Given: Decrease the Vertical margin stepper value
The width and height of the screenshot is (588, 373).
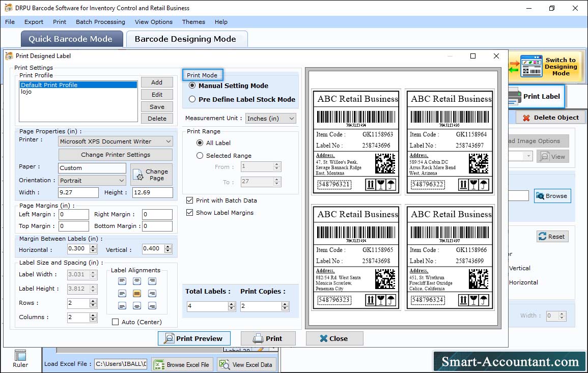Looking at the screenshot, I should point(168,251).
